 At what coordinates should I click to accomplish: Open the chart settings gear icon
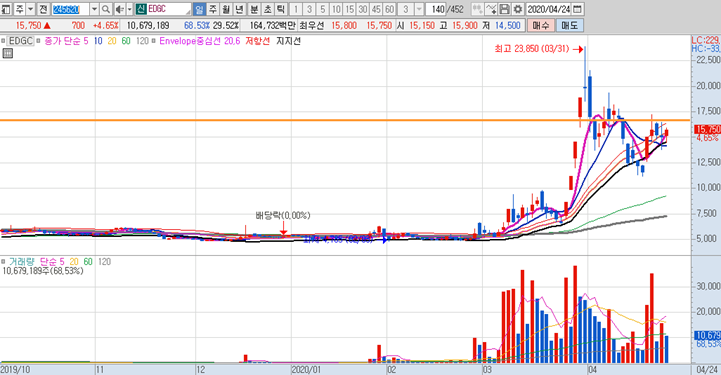518,9
